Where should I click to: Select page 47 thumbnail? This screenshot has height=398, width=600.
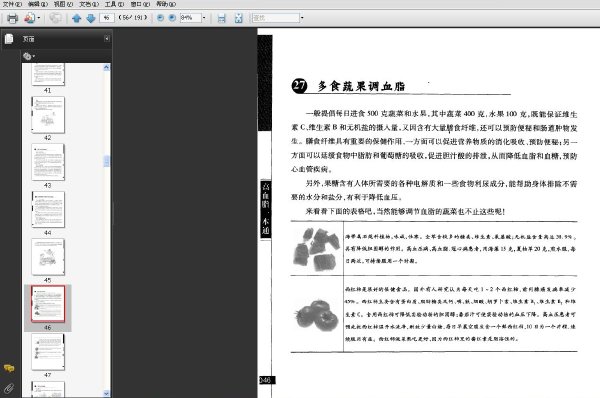[48, 352]
